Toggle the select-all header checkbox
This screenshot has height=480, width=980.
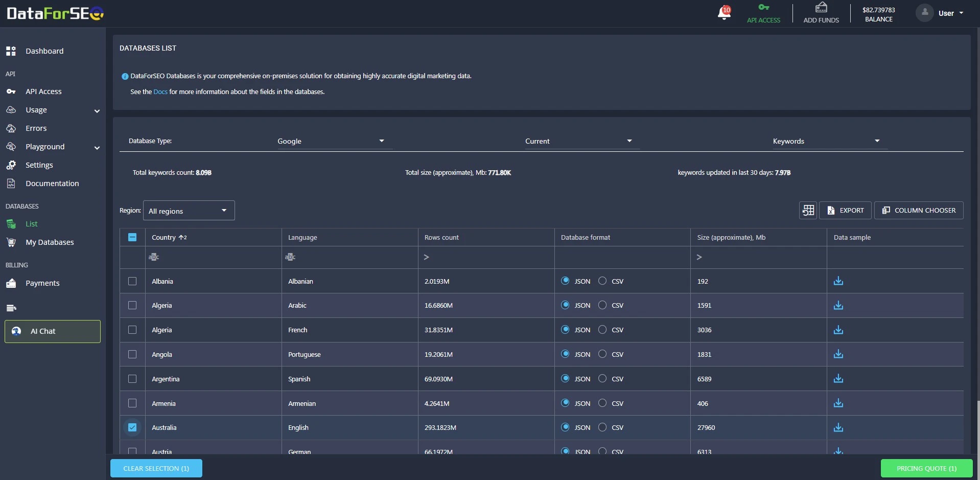tap(132, 237)
